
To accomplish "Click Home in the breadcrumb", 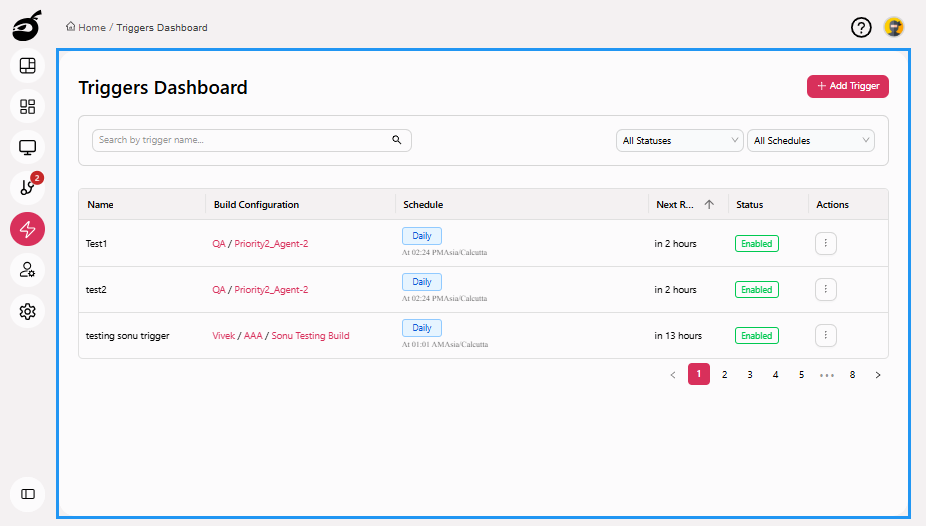I will (91, 28).
